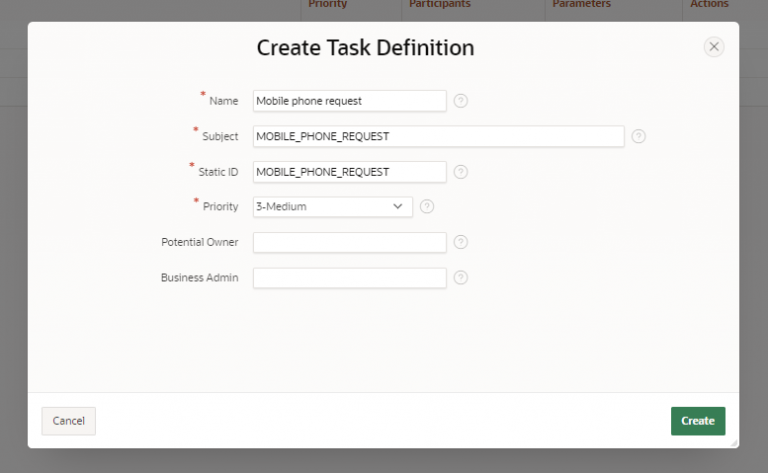Grab the dialog resize handle corner
Screen dimensions: 768x473
click(x=734, y=443)
